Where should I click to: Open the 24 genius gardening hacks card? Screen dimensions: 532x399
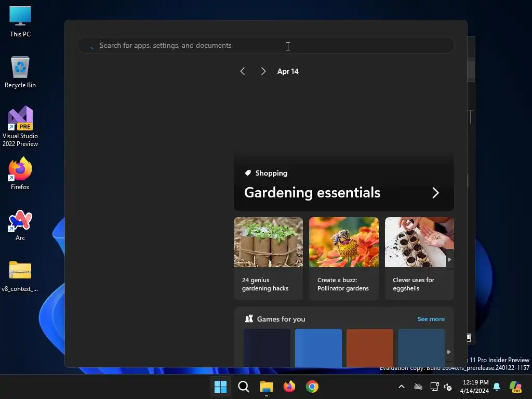(268, 259)
